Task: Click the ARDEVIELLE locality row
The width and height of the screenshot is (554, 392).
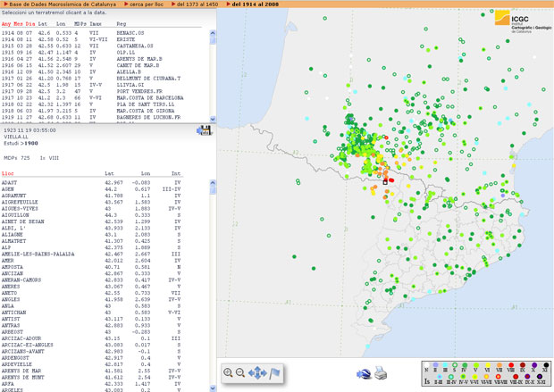Action: [91, 364]
